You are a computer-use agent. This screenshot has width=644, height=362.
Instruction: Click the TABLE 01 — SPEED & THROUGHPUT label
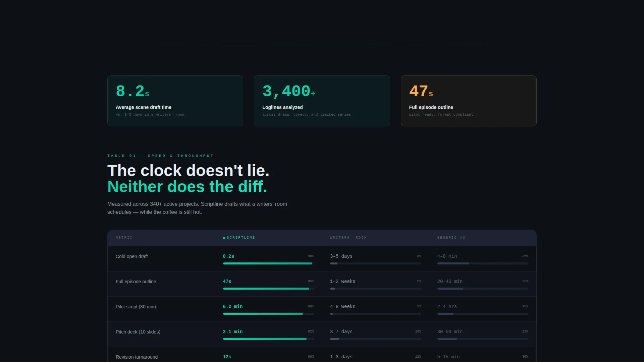tap(160, 156)
